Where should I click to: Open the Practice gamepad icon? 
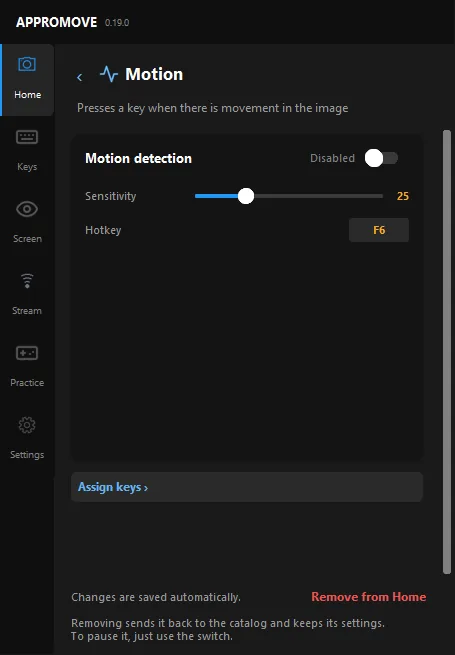(x=27, y=353)
